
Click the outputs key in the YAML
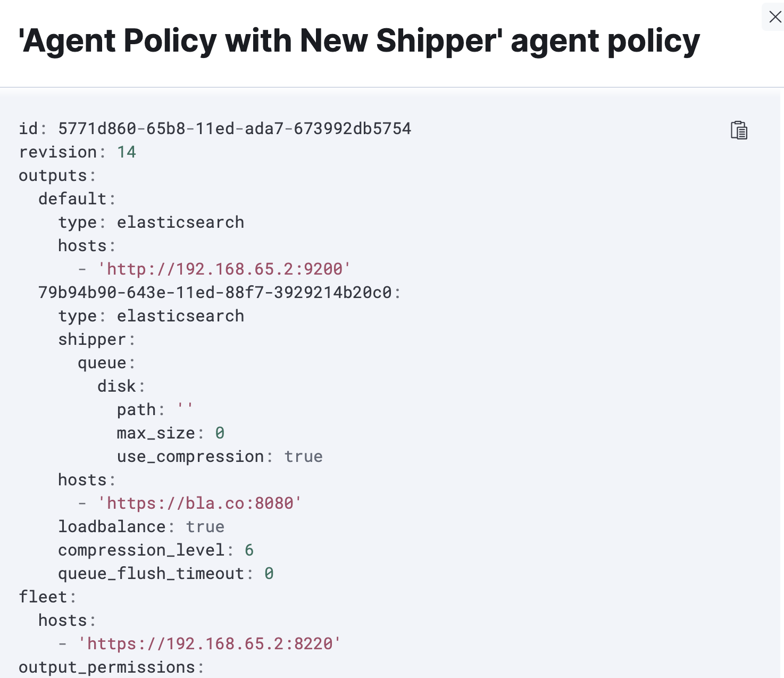(52, 176)
